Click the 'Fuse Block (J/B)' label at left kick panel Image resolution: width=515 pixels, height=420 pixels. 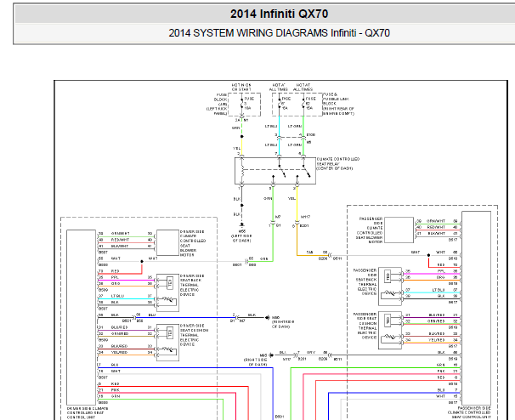pyautogui.click(x=217, y=104)
